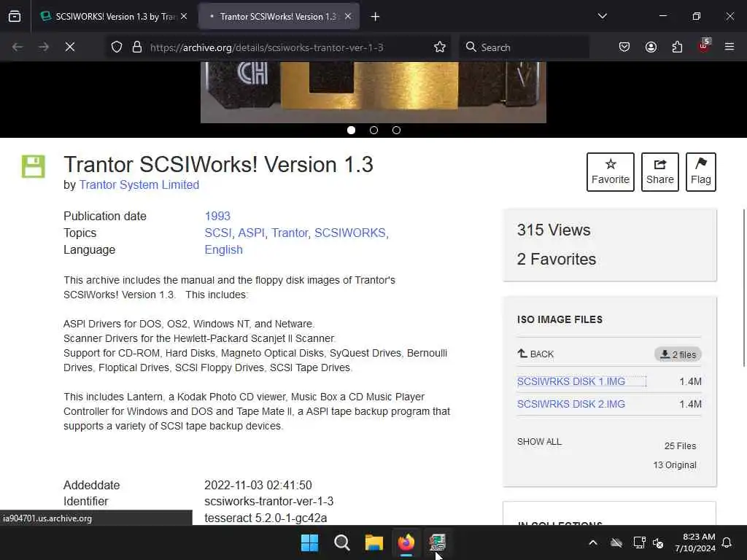
Task: Close the Trantor SCSIWorks! Version 1.3 tab
Action: coord(348,16)
